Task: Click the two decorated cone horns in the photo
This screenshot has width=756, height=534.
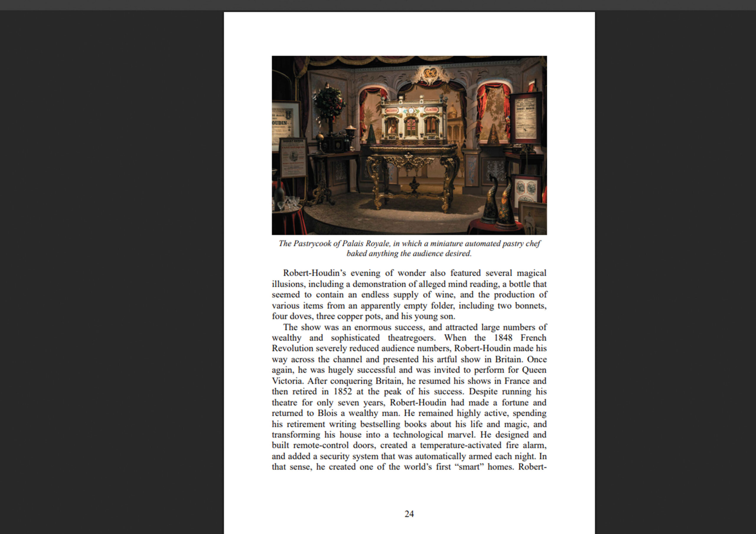Action: coord(499,202)
